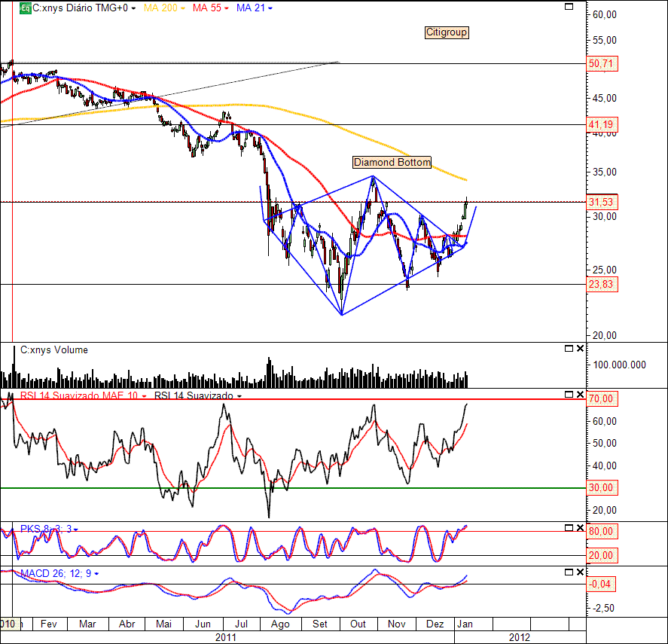Open the MACD 26; 12; 9 dropdown
This screenshot has height=644, width=668.
96,574
